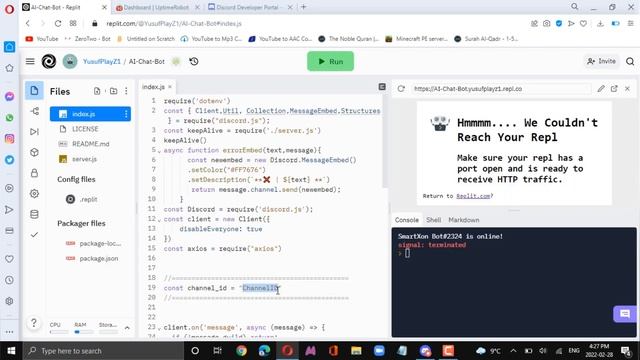Viewport: 640px width, 360px height.
Task: Close the webview panel
Action: [x=627, y=89]
